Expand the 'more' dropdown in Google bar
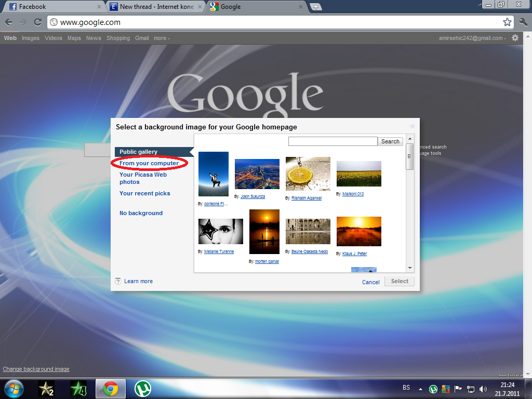The image size is (532, 399). pos(162,38)
